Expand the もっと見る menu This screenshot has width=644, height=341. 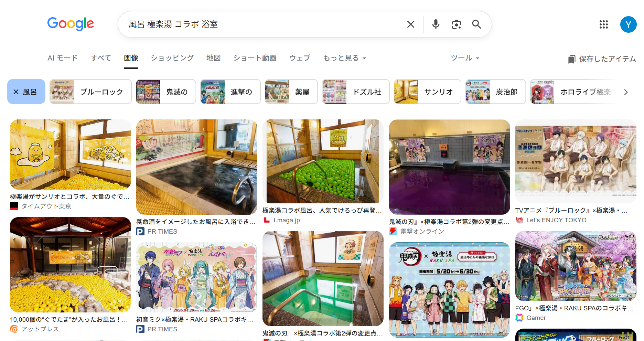pyautogui.click(x=344, y=58)
